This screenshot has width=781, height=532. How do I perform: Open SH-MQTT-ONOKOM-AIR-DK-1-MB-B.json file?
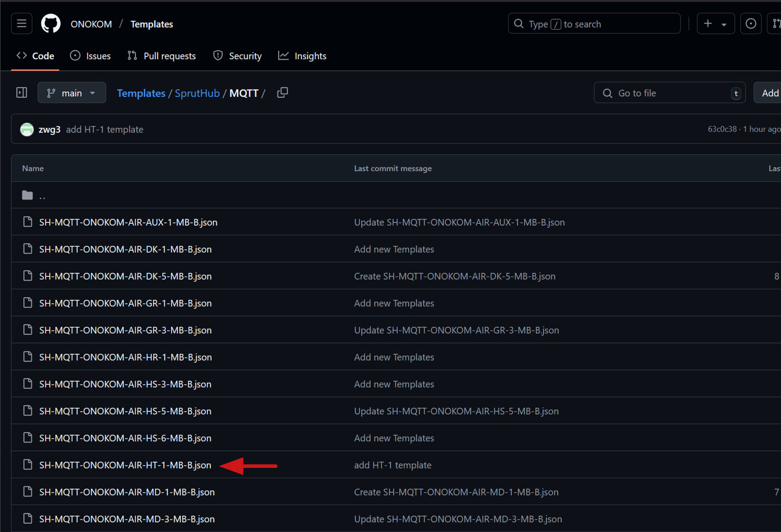125,249
